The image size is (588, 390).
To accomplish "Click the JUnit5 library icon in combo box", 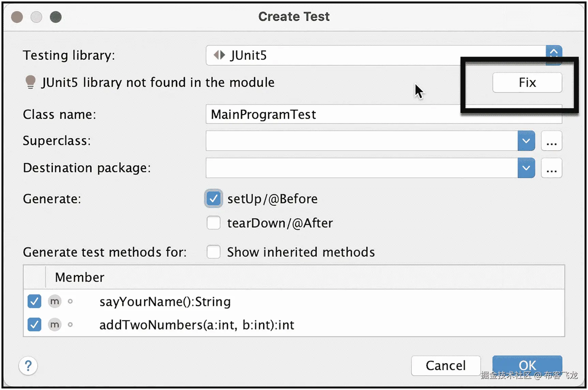I will 219,55.
